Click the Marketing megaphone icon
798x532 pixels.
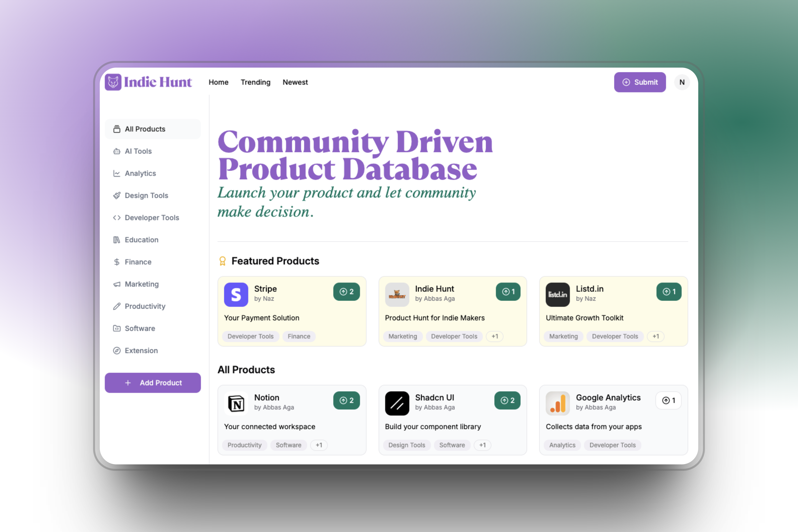click(x=117, y=284)
